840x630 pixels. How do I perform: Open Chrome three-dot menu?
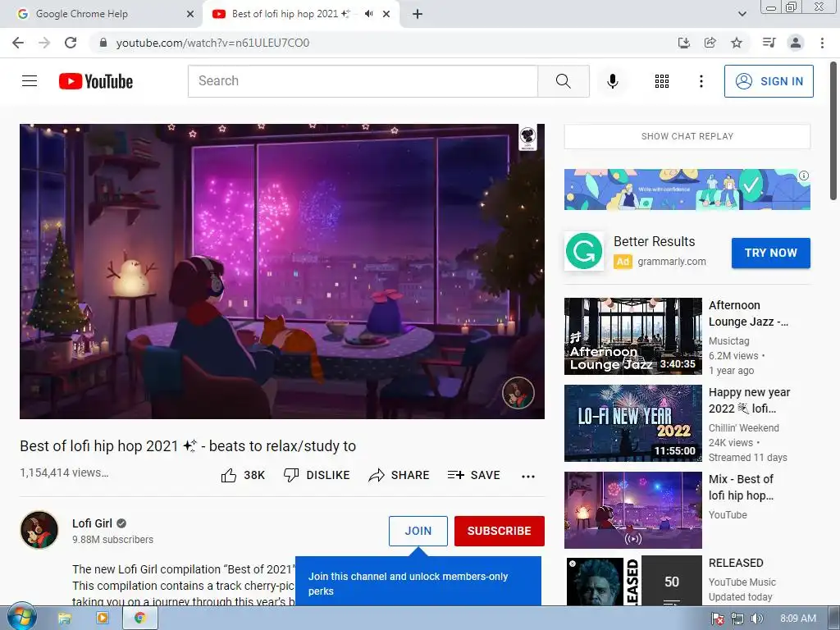[x=822, y=43]
